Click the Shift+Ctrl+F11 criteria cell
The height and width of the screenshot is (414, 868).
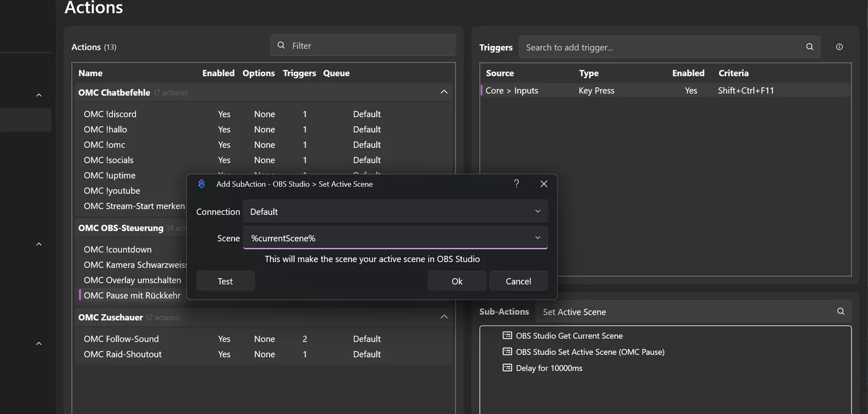click(x=746, y=91)
